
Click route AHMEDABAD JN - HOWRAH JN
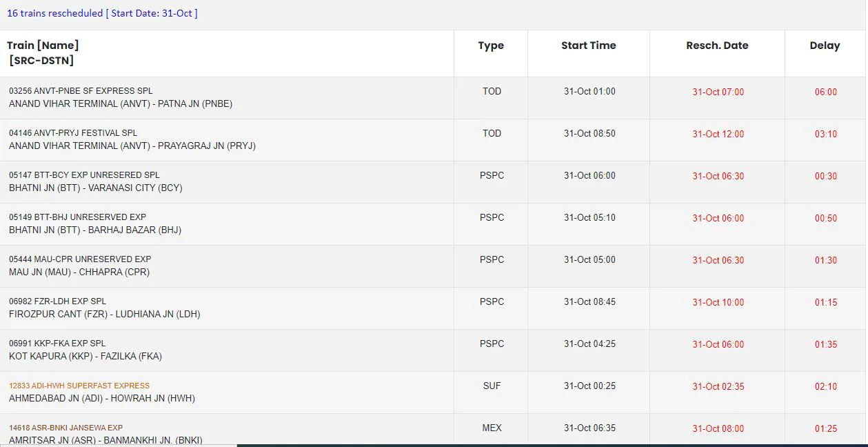click(102, 399)
